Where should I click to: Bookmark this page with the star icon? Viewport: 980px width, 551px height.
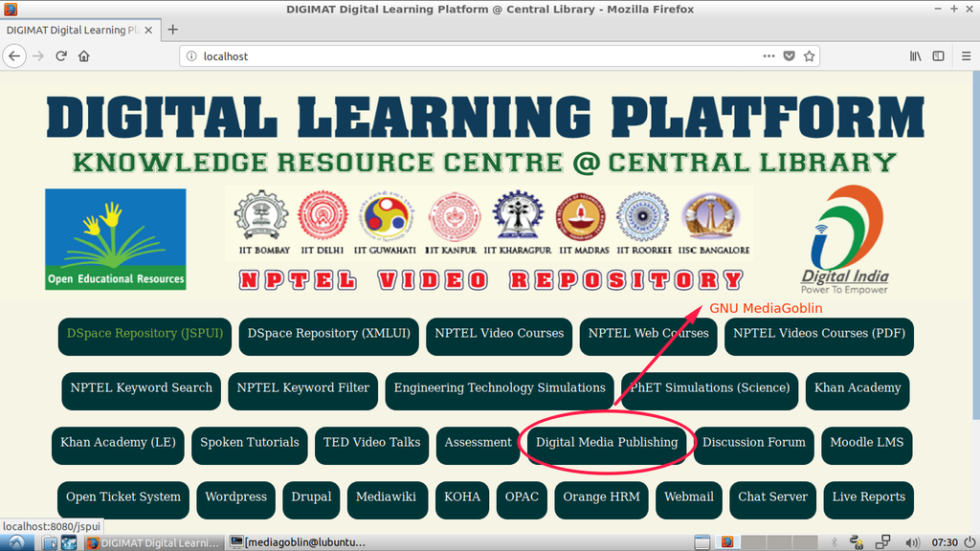pos(809,56)
